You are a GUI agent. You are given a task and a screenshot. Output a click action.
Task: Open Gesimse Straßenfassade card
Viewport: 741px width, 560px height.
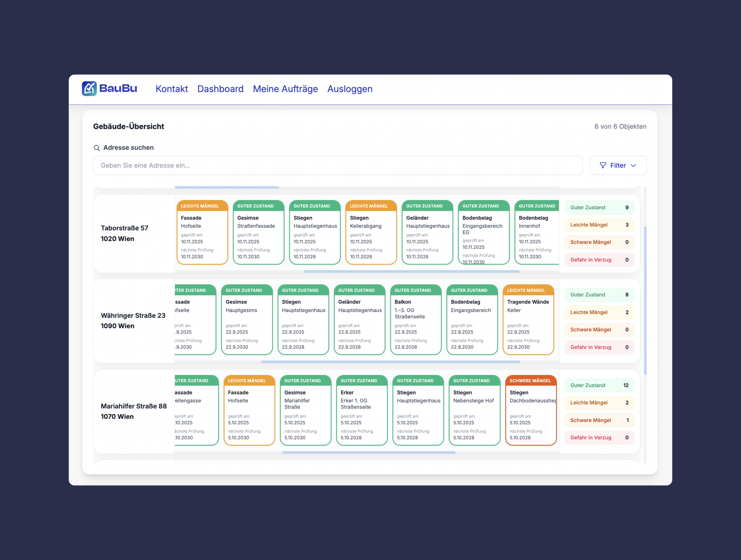[x=259, y=232]
